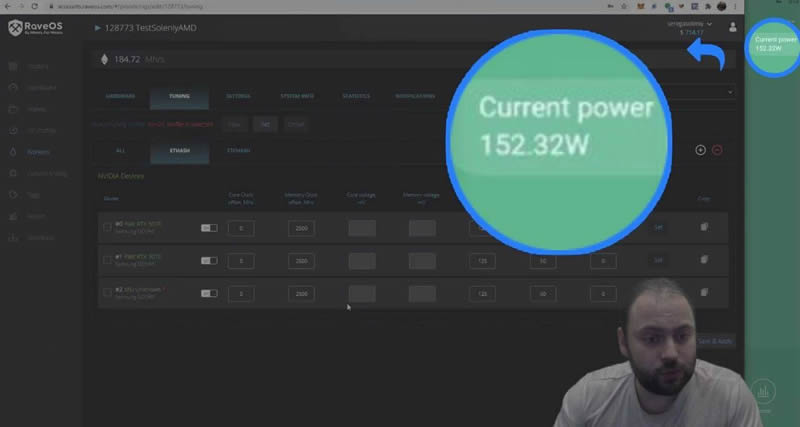Image resolution: width=800 pixels, height=427 pixels.
Task: Open the SETTINGS tab
Action: pyautogui.click(x=238, y=96)
